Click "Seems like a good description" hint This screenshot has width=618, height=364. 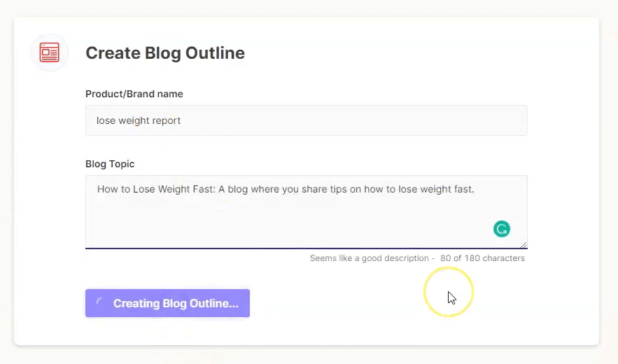tap(369, 258)
